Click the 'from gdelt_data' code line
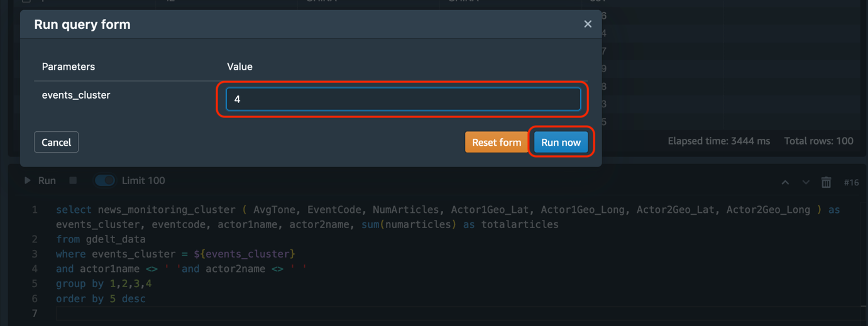This screenshot has height=326, width=868. [x=101, y=239]
